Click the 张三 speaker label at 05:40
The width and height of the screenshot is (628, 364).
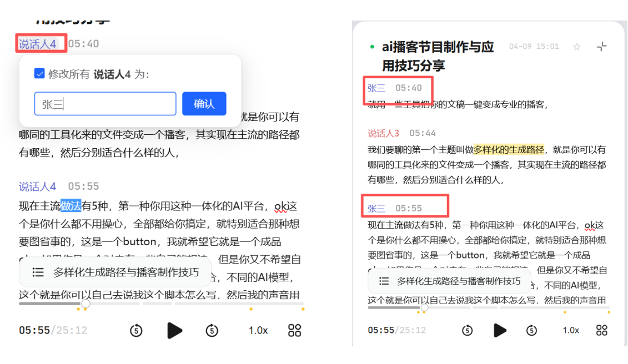pyautogui.click(x=376, y=88)
